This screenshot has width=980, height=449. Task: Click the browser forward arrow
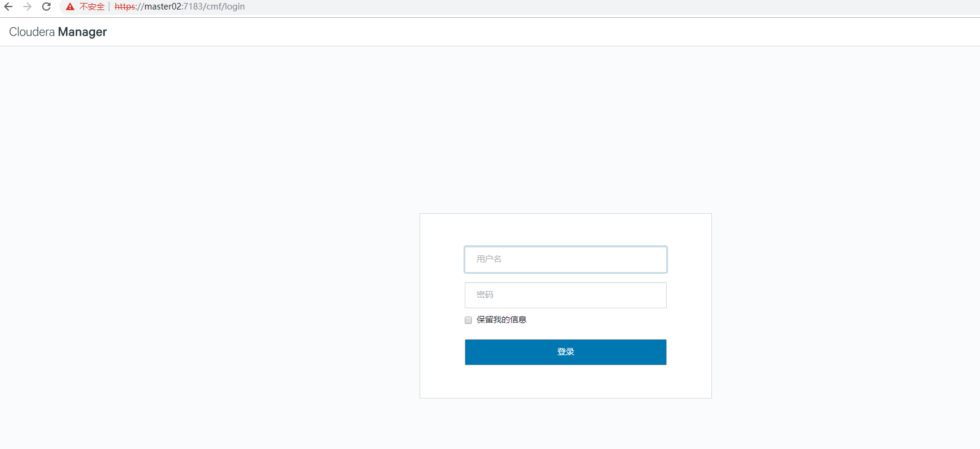(27, 7)
